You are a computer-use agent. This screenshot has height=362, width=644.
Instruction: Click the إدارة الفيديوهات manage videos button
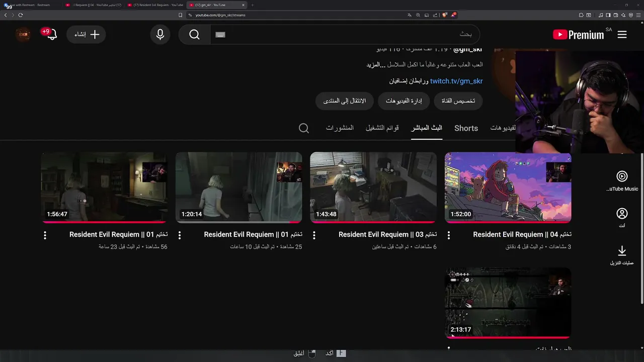tap(404, 101)
